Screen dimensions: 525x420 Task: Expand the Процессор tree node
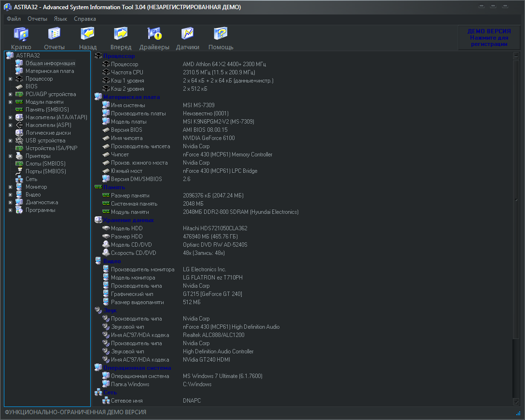(x=11, y=79)
